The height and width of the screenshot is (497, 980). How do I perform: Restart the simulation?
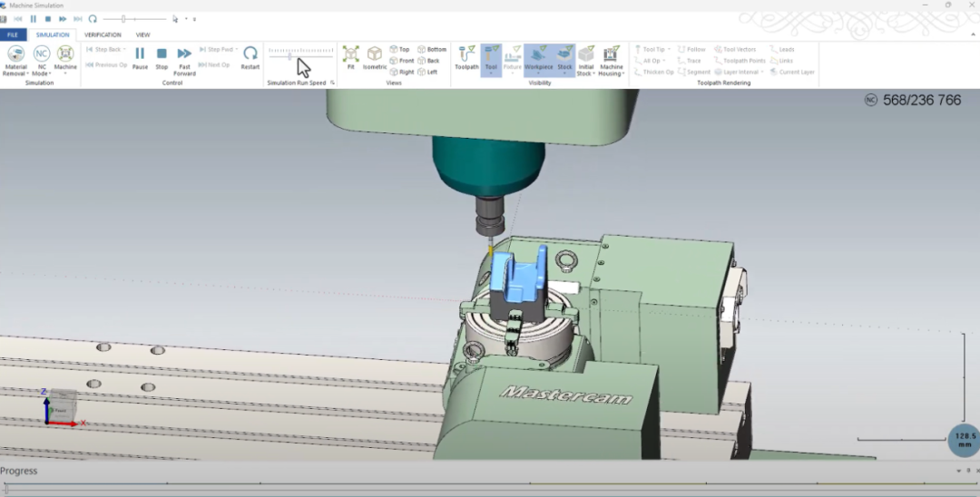tap(250, 57)
